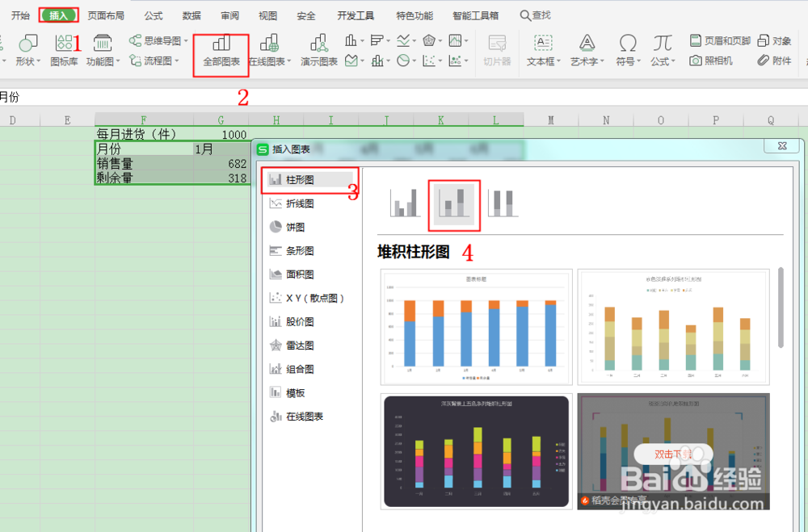Screen dimensions: 808x532
Task: Click the insert chart dialog scrollbar
Action: click(x=781, y=308)
